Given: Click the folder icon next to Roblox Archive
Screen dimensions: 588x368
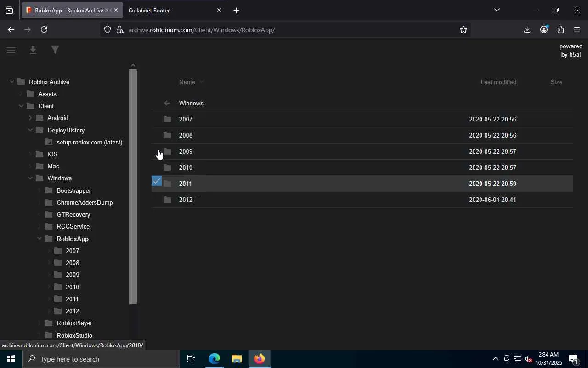Looking at the screenshot, I should (x=21, y=82).
